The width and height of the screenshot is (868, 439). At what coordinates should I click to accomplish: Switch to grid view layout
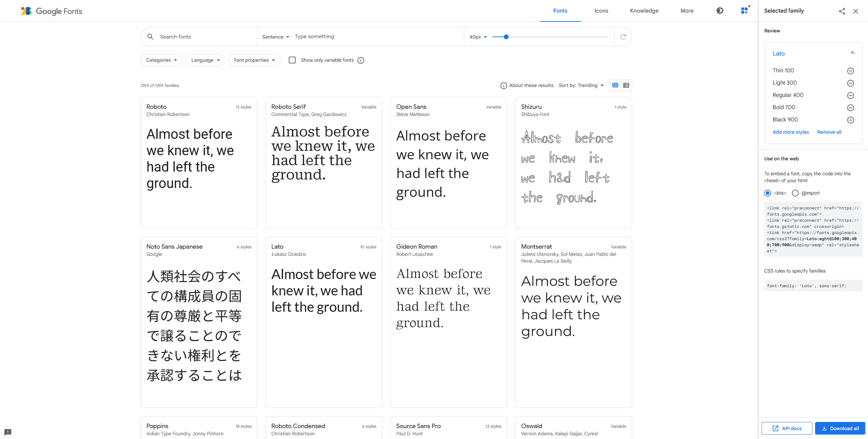(615, 85)
